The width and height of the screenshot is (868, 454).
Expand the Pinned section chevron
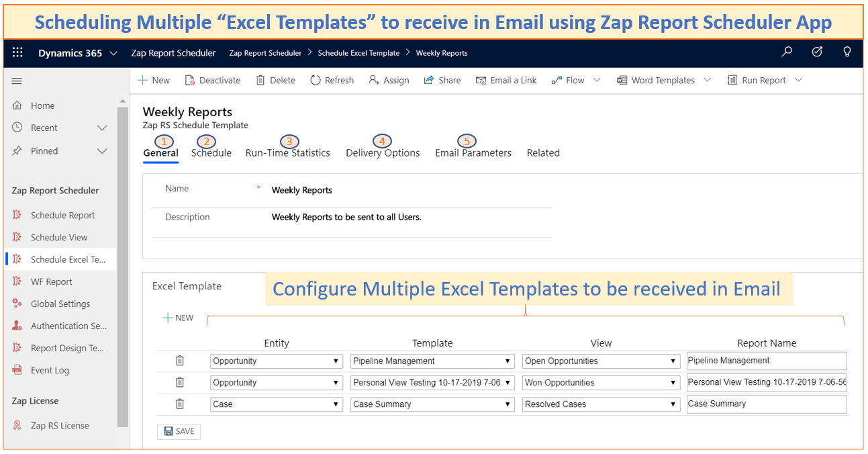(x=102, y=151)
